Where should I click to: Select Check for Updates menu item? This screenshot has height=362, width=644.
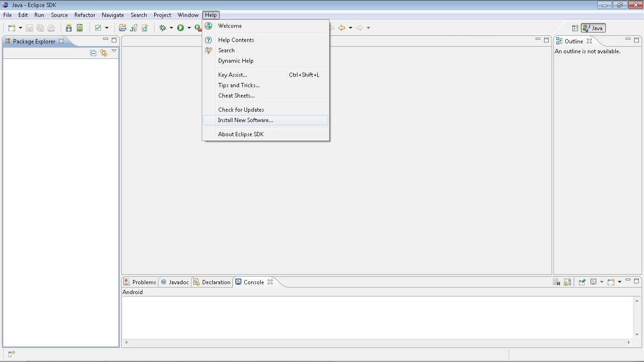(x=265, y=110)
